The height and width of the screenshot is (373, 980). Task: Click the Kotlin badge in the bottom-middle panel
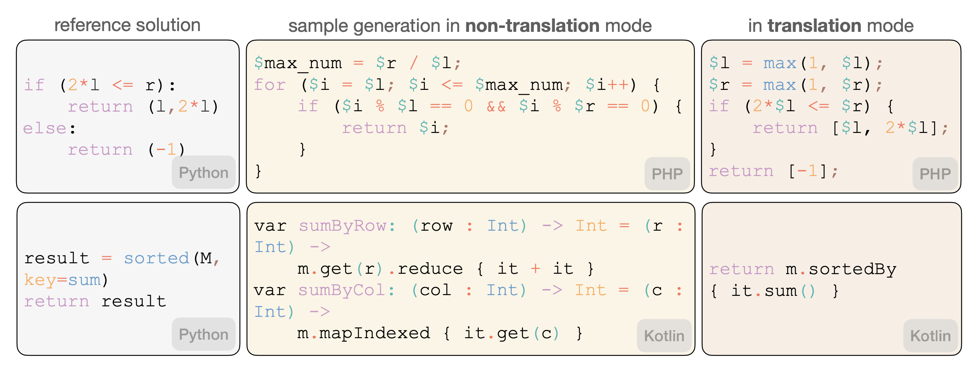point(664,336)
